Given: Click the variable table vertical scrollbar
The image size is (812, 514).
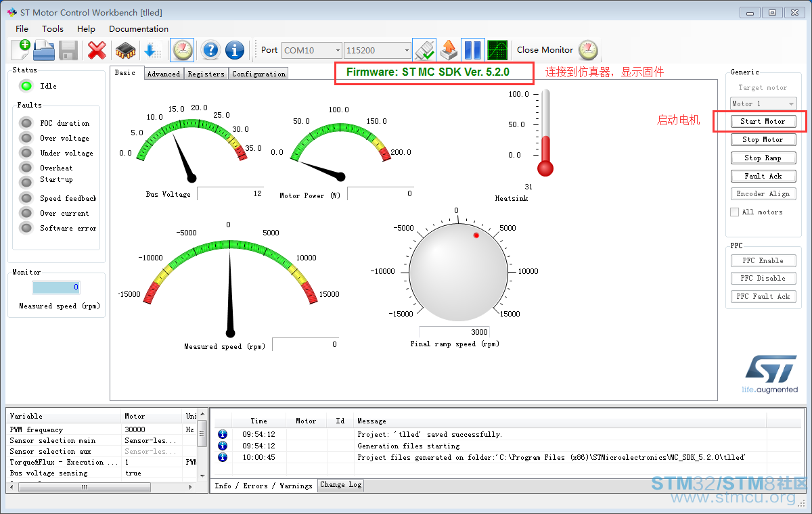Looking at the screenshot, I should point(202,445).
